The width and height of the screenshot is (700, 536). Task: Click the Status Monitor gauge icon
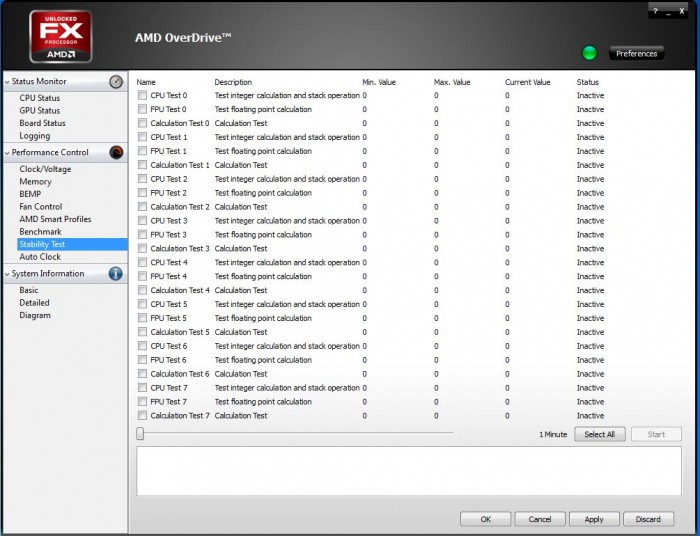tap(116, 82)
